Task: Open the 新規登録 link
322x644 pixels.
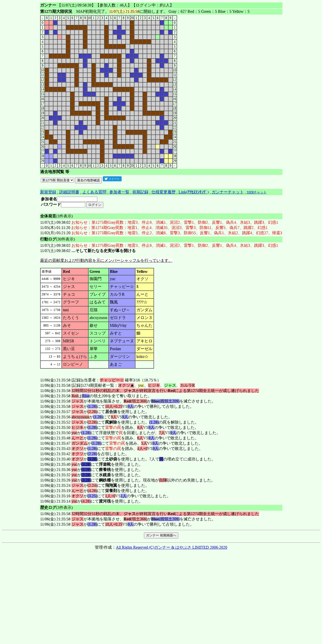Action: point(48,192)
